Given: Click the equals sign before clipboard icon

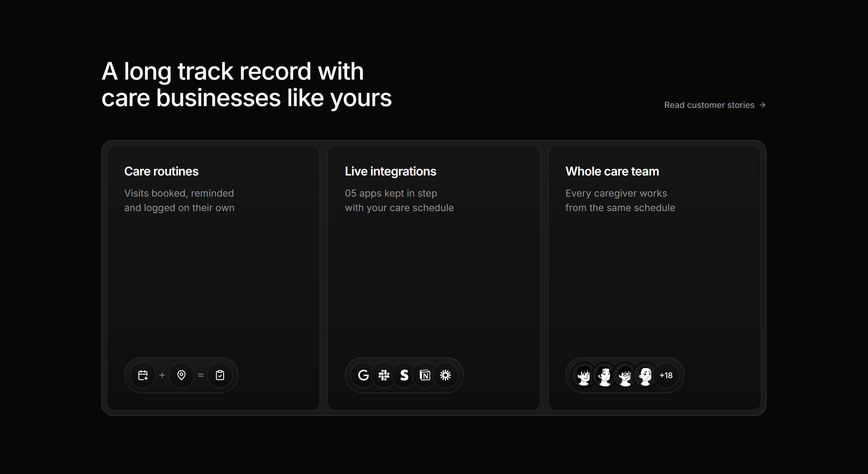Looking at the screenshot, I should pyautogui.click(x=201, y=375).
